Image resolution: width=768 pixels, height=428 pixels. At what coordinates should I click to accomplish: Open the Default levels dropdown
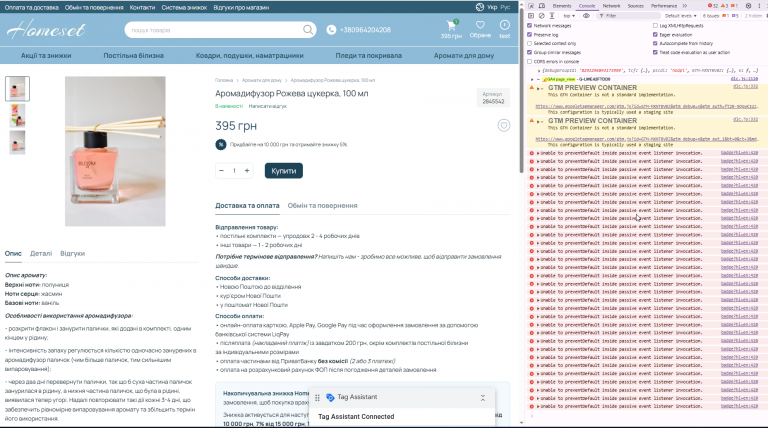[x=680, y=16]
